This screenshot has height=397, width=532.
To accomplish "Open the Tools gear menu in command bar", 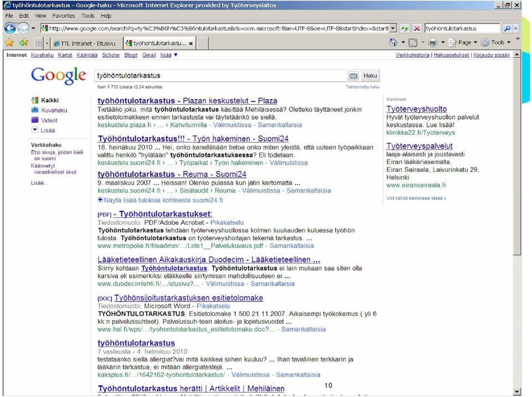I will 496,43.
